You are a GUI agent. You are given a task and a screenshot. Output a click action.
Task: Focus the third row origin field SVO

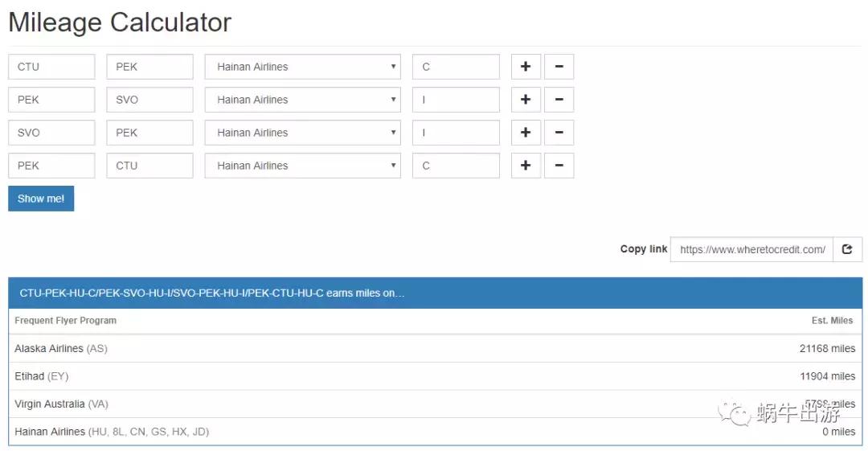(x=51, y=133)
